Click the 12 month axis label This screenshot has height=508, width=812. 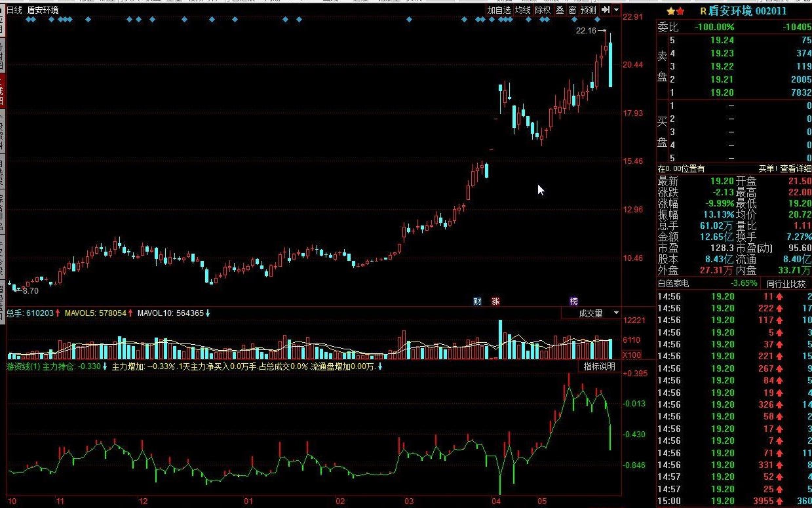144,502
